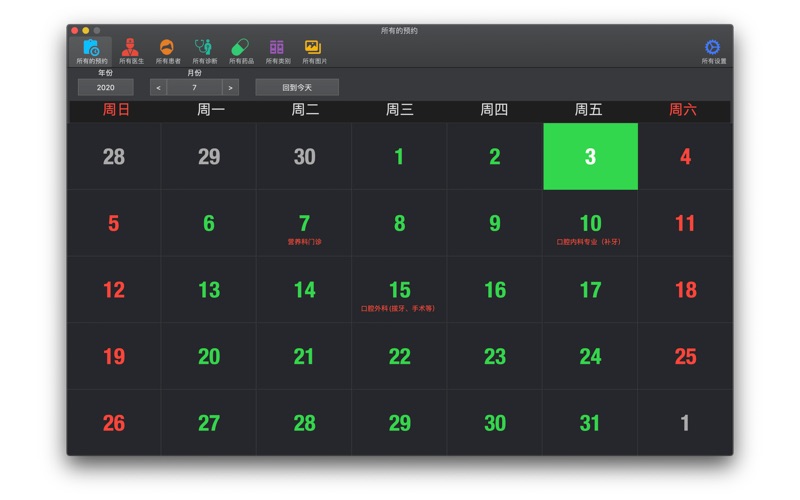Select day 8 on the calendar
Image resolution: width=800 pixels, height=500 pixels.
[x=399, y=223]
